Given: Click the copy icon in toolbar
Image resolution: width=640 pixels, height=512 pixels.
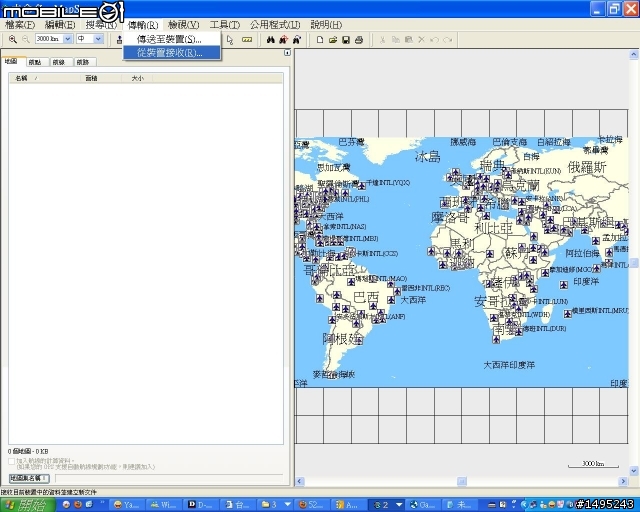Looking at the screenshot, I should (x=396, y=40).
